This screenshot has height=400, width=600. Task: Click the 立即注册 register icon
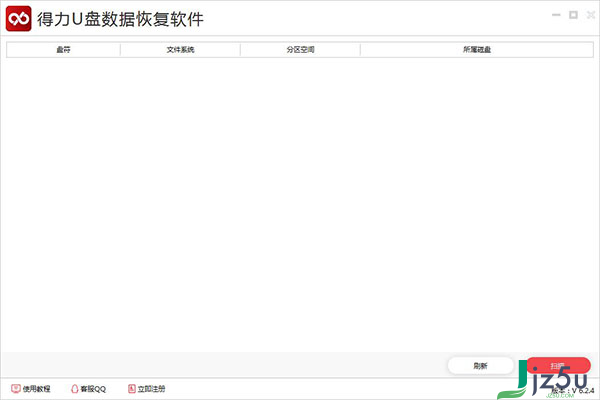(x=131, y=389)
